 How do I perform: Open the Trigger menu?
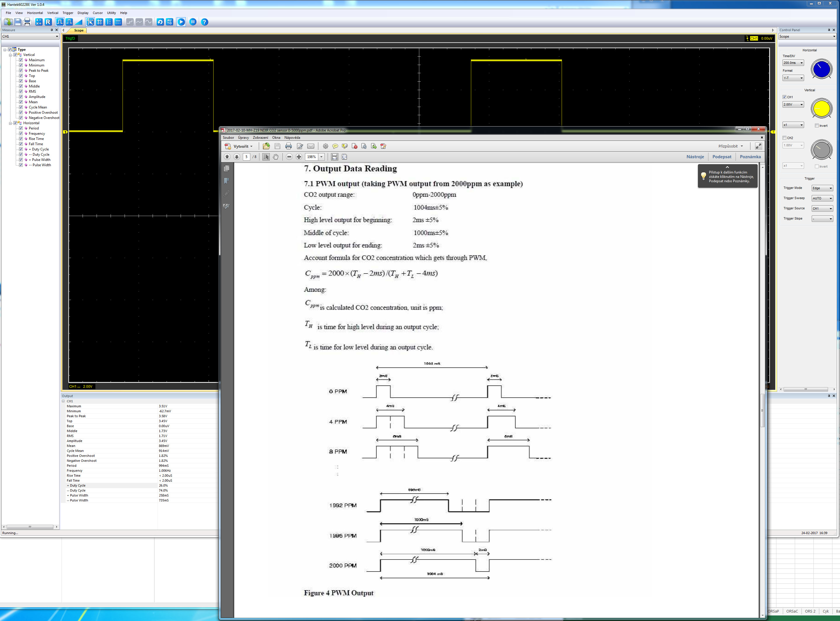(68, 13)
